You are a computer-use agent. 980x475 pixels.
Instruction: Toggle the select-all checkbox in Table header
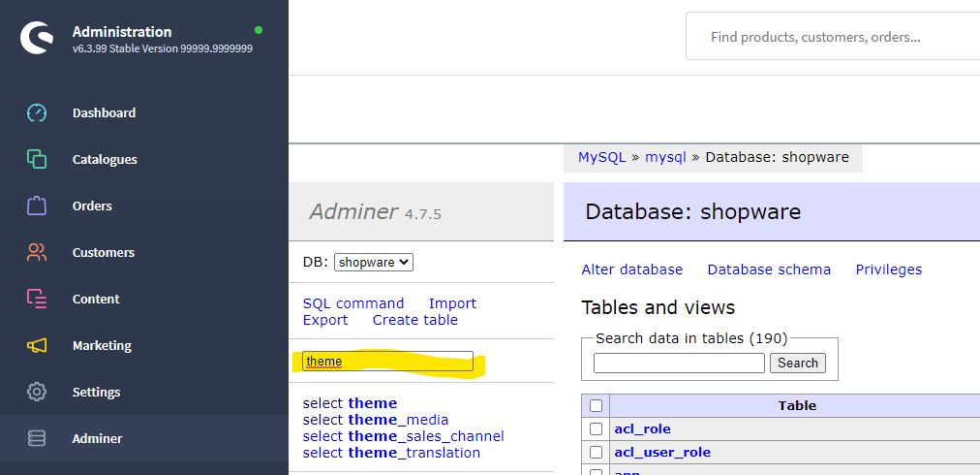coord(596,405)
